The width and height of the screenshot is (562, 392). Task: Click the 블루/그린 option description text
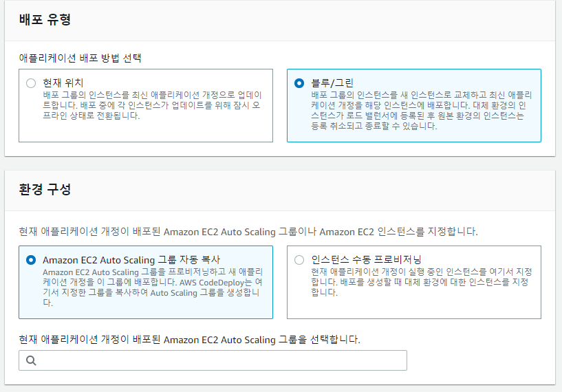(x=422, y=110)
